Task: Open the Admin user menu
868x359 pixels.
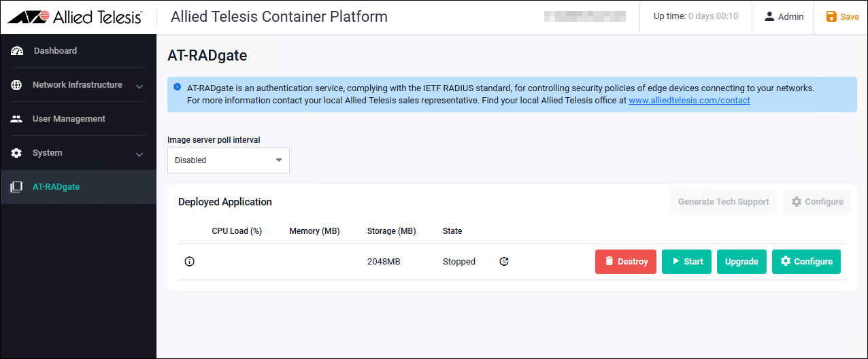Action: pyautogui.click(x=784, y=17)
